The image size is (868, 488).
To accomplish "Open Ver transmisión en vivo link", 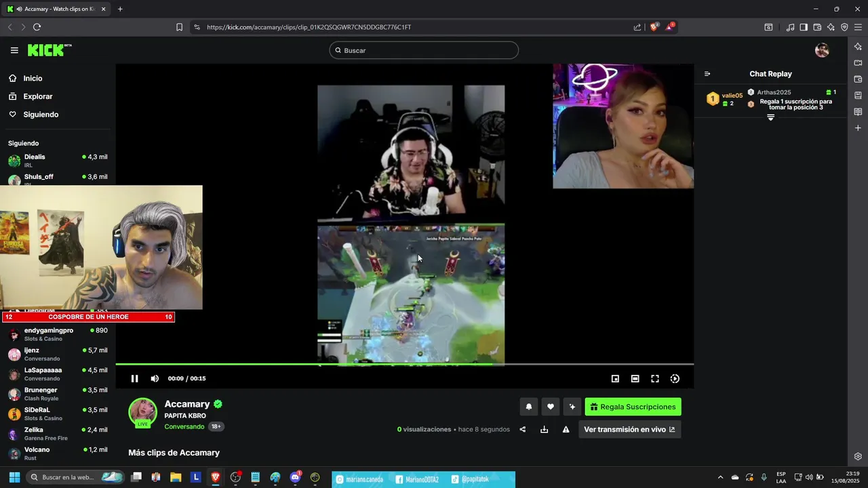I will [629, 429].
